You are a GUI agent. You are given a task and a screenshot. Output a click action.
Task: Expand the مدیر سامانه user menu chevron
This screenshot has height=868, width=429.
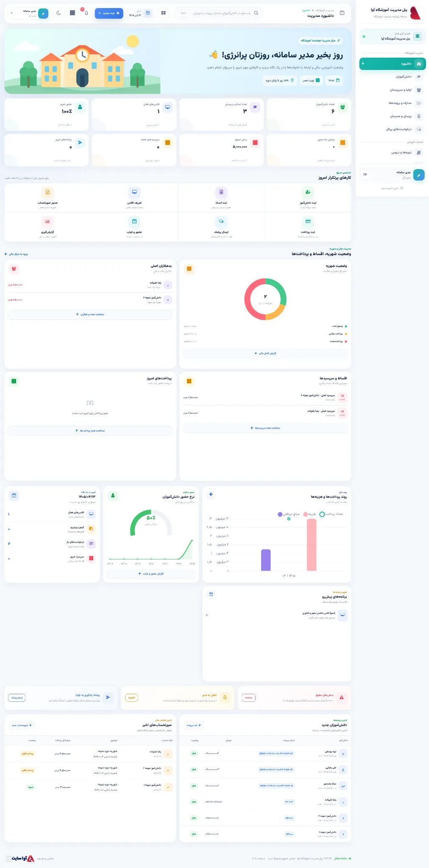(11, 13)
